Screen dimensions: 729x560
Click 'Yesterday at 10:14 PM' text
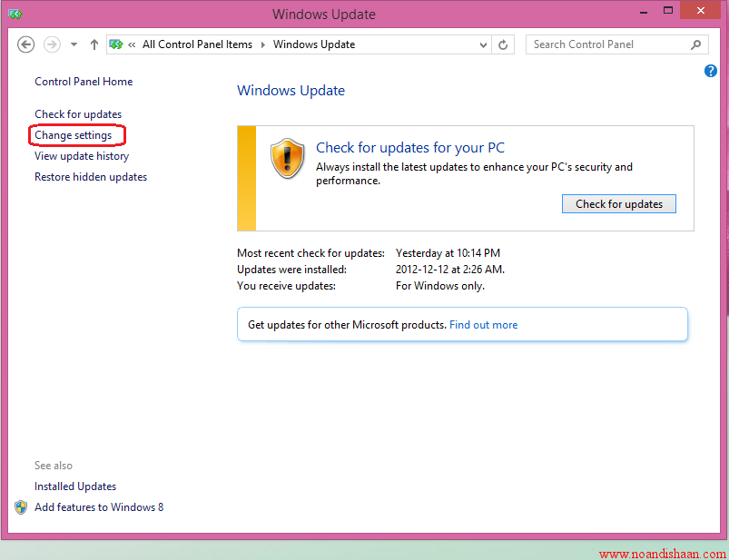coord(448,253)
